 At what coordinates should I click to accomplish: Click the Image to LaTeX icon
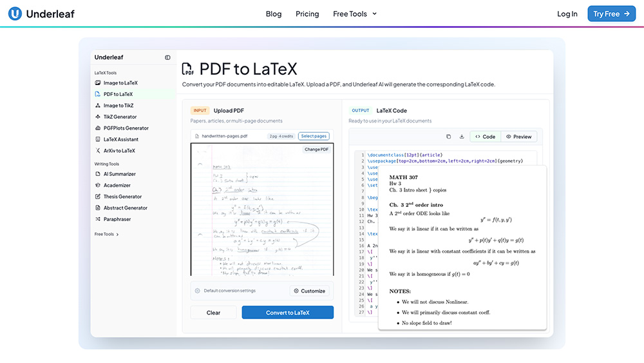point(98,83)
